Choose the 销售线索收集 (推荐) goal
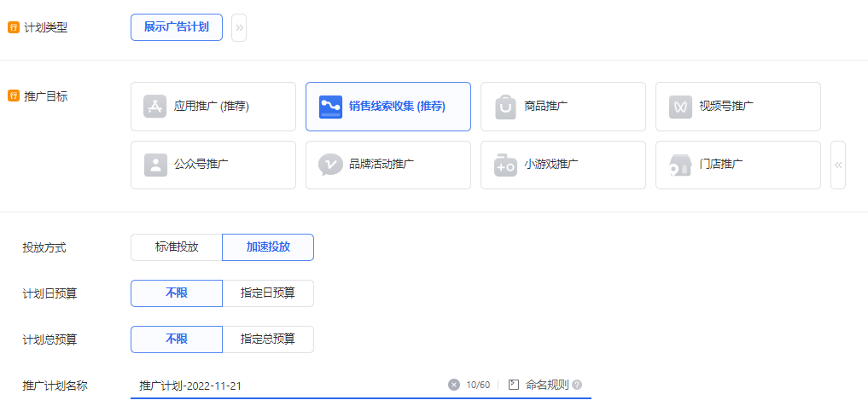Image resolution: width=868 pixels, height=406 pixels. (x=388, y=107)
